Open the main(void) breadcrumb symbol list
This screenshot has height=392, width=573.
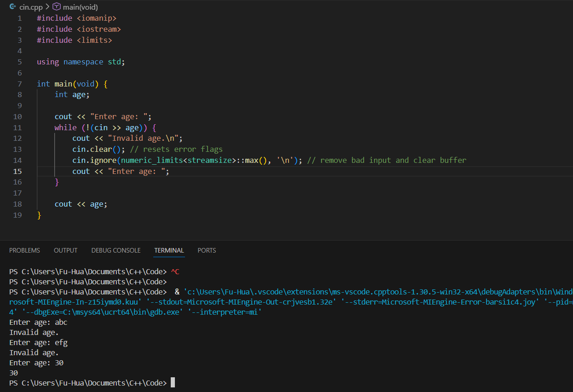pyautogui.click(x=81, y=7)
